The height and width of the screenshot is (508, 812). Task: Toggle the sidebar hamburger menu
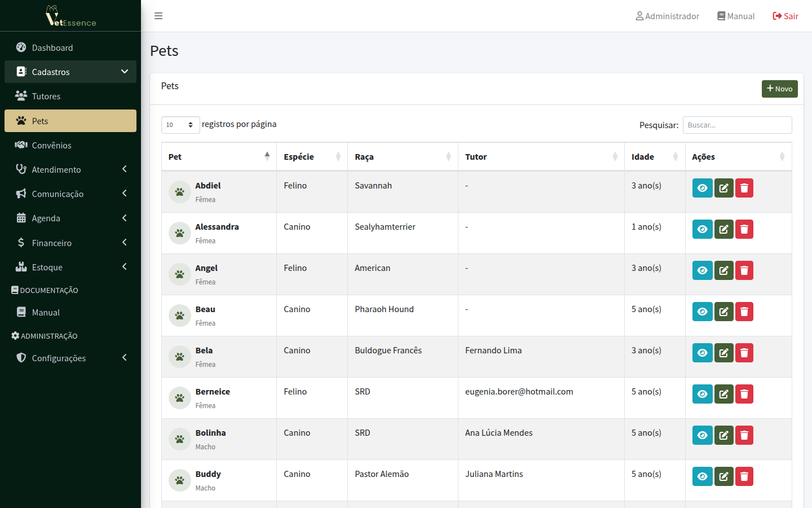point(158,16)
